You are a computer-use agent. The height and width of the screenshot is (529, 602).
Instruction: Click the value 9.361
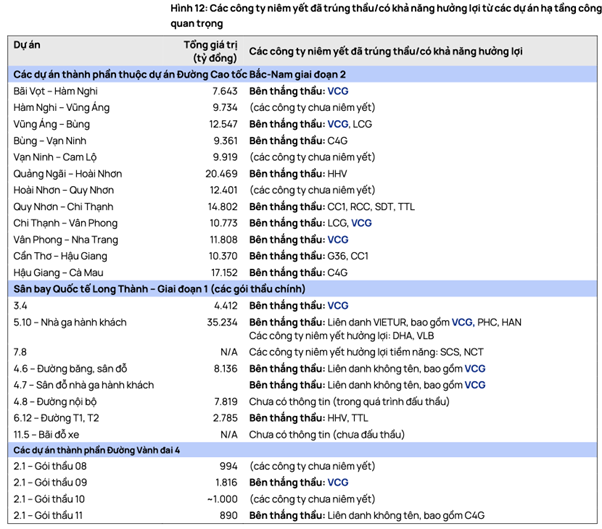click(x=225, y=141)
